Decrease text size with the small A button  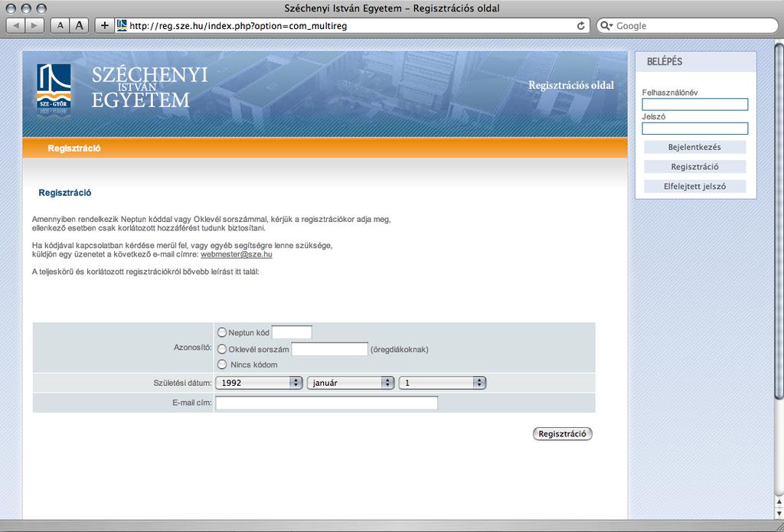(60, 25)
